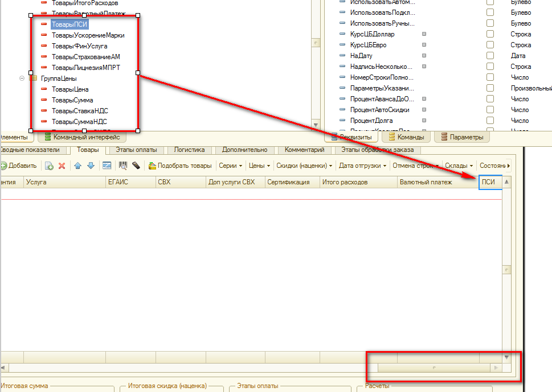Switch to the Товары tab
The width and height of the screenshot is (552, 392).
pos(88,150)
